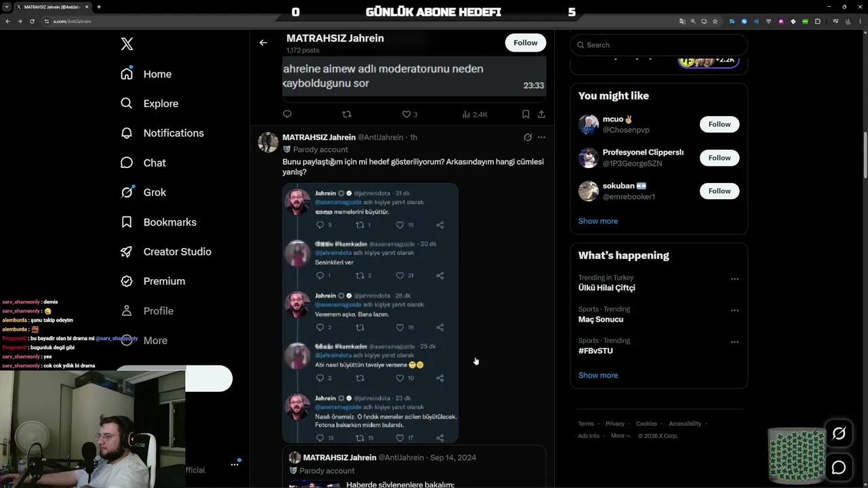The height and width of the screenshot is (488, 868).
Task: Open the @emrebooker1 profile link
Action: point(629,197)
